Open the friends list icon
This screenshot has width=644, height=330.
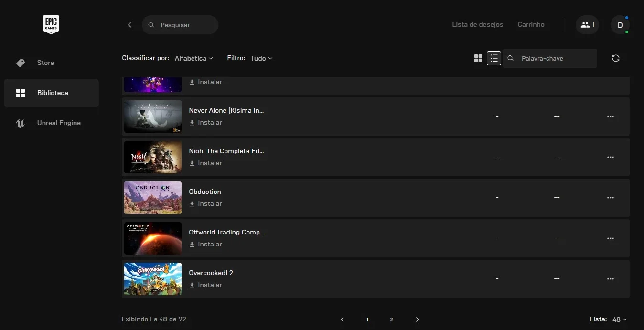click(x=587, y=25)
